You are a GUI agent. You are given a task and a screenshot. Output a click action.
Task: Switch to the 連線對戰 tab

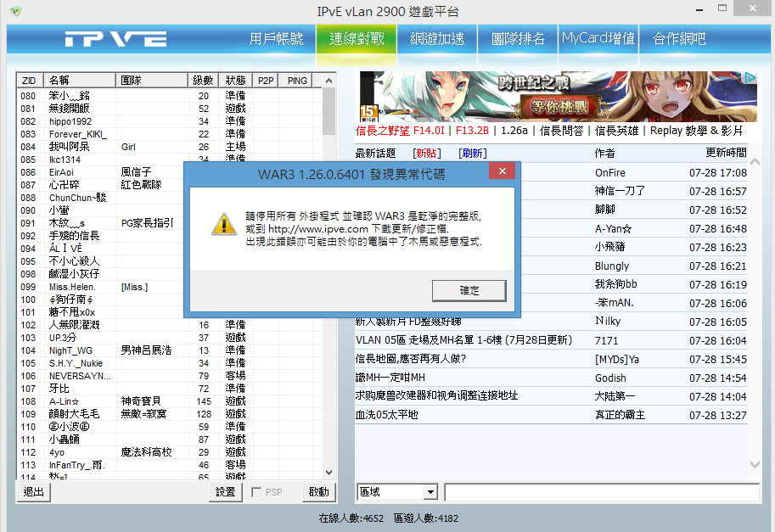(357, 38)
